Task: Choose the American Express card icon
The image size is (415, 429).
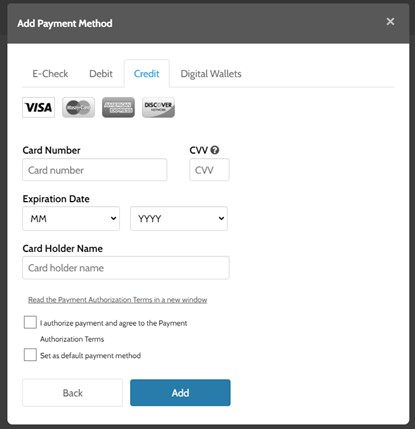Action: coord(118,107)
